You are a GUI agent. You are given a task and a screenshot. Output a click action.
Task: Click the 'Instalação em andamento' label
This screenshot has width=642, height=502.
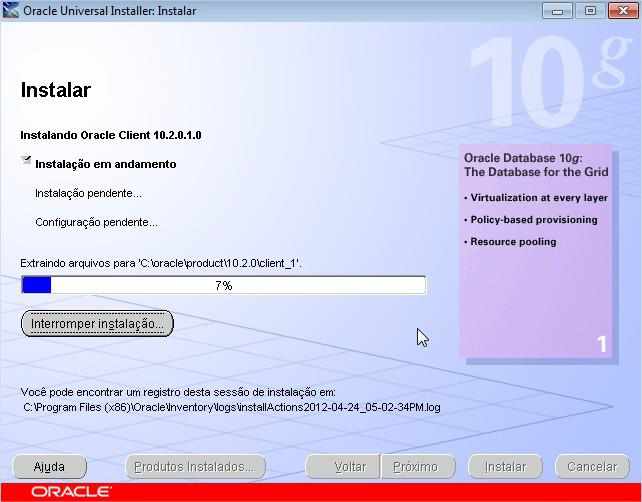coord(106,164)
